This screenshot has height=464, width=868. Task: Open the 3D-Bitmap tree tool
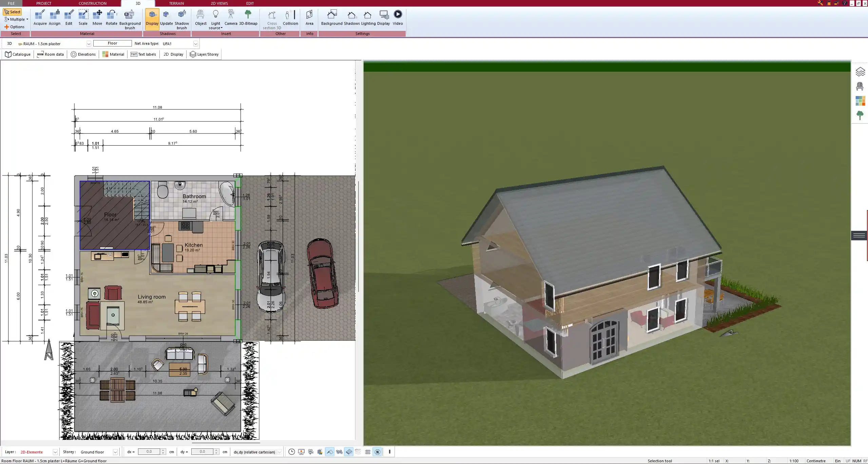tap(248, 18)
